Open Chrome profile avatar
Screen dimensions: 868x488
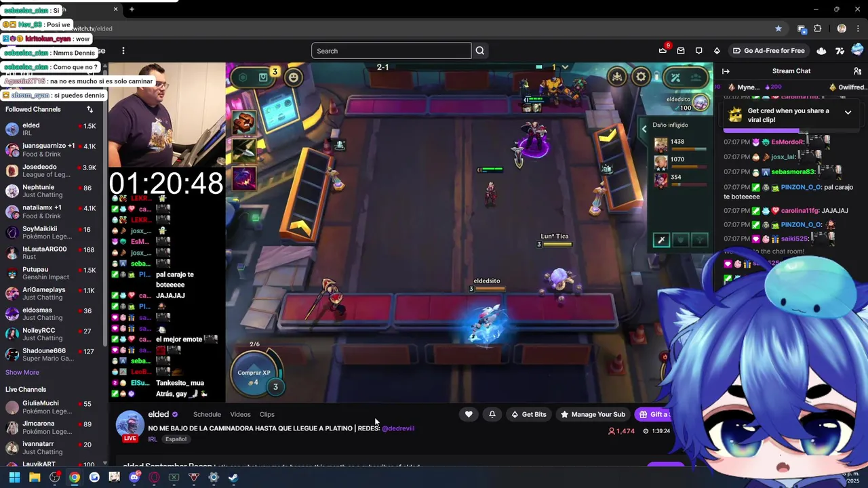(842, 28)
